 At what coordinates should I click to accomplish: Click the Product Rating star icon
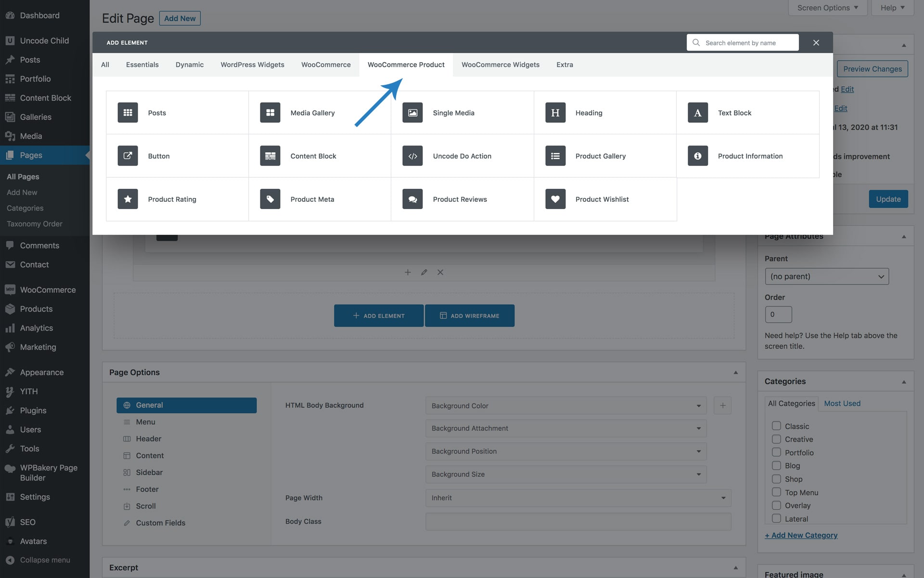pyautogui.click(x=128, y=199)
